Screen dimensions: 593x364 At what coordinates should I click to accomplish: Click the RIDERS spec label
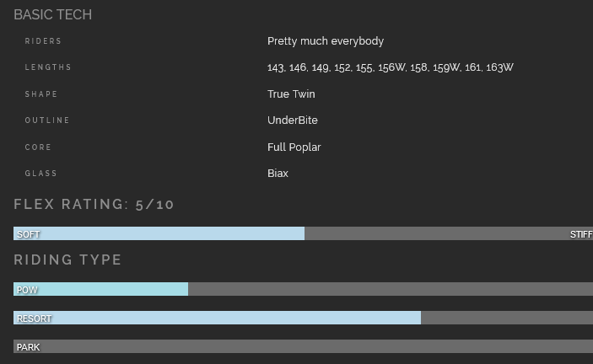(43, 41)
